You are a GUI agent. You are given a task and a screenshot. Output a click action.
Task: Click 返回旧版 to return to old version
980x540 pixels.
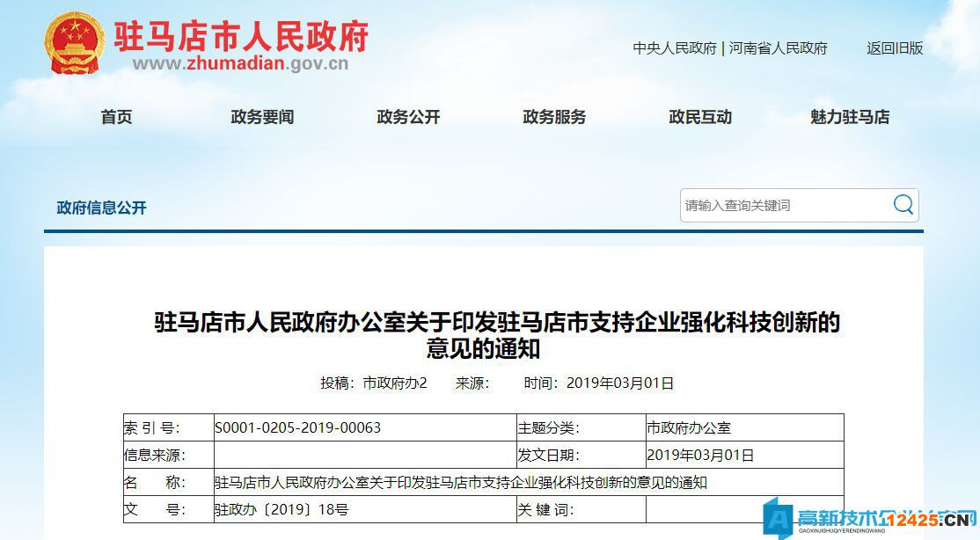pos(895,48)
